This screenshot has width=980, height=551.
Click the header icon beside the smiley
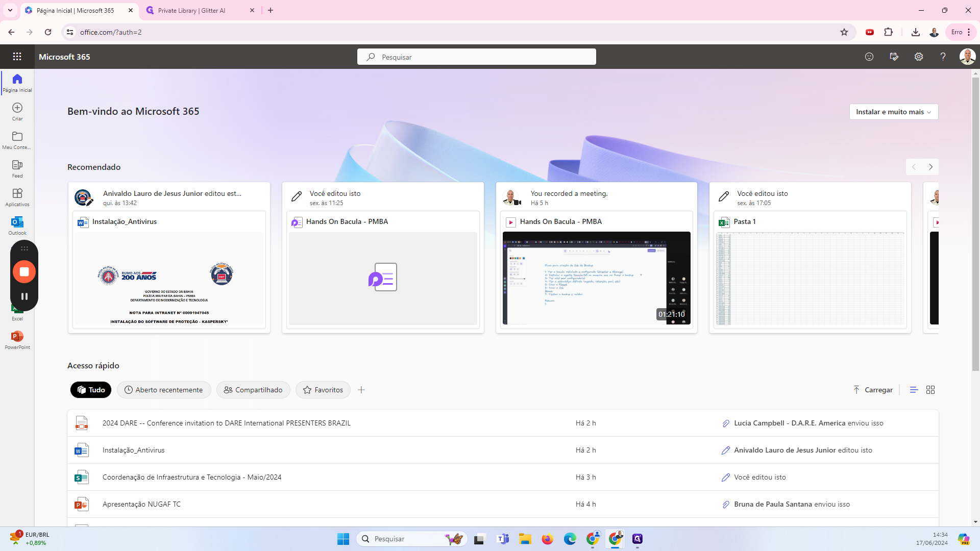pos(894,57)
